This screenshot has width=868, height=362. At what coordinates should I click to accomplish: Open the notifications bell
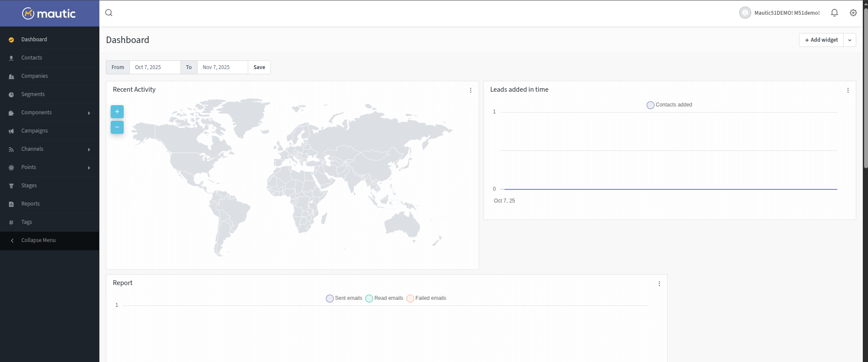pos(834,13)
